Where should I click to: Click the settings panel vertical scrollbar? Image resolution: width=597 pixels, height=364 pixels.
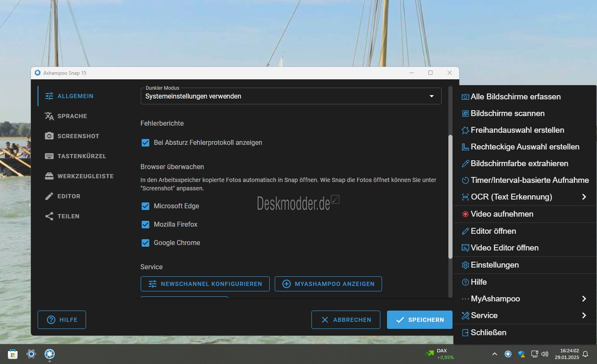point(450,196)
